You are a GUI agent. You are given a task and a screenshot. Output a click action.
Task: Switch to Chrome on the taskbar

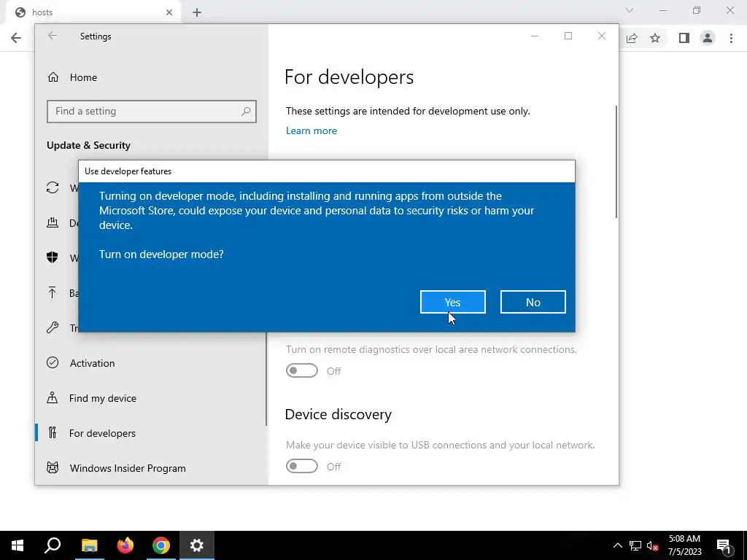161,545
